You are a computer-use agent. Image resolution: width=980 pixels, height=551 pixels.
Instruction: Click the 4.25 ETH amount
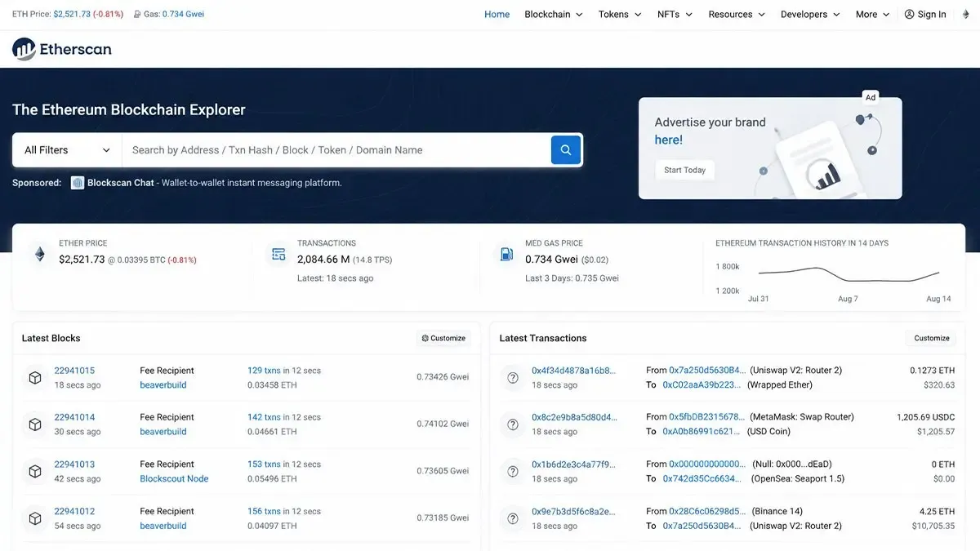tap(936, 512)
